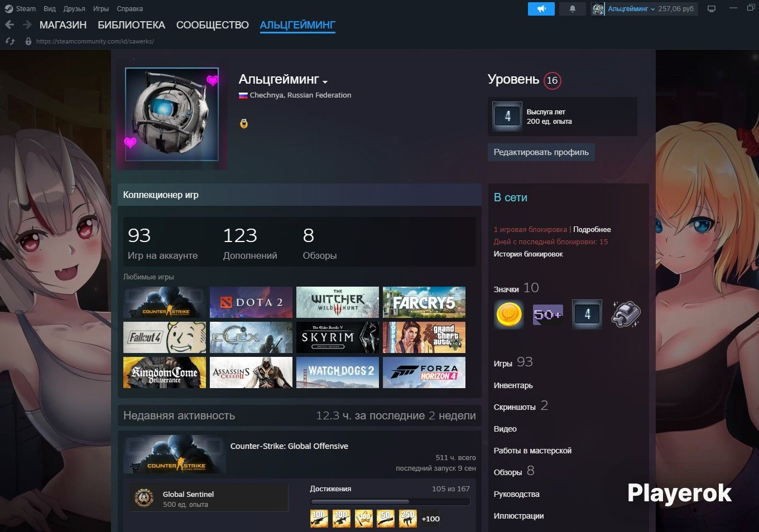Click the purple 50+ badge icon

click(x=547, y=315)
